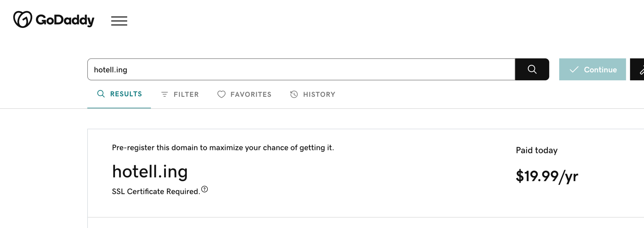The image size is (644, 228).
Task: Click the heart icon beside Favorites
Action: pyautogui.click(x=221, y=94)
